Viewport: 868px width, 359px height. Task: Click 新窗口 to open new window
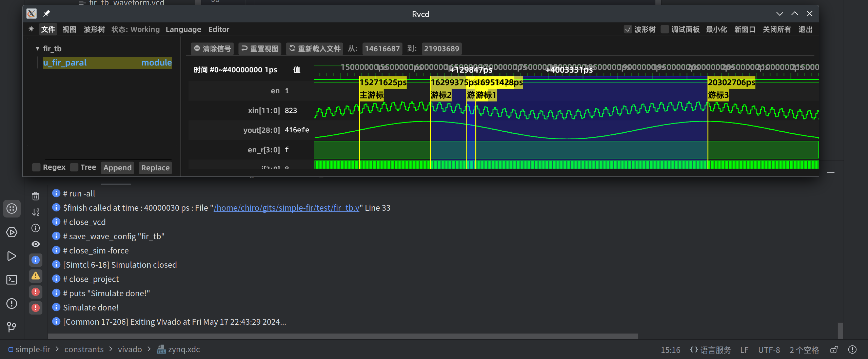point(745,29)
